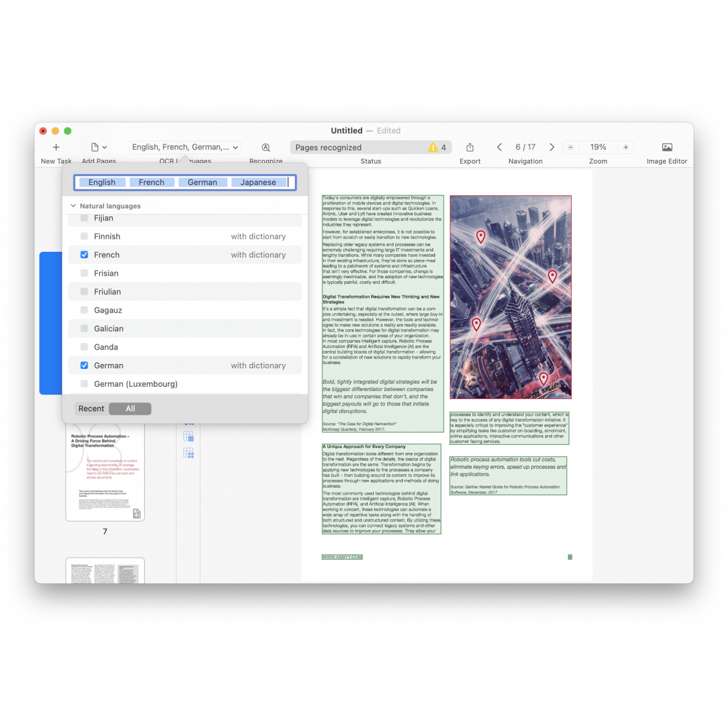Select the English language token
The image size is (728, 728).
point(102,183)
